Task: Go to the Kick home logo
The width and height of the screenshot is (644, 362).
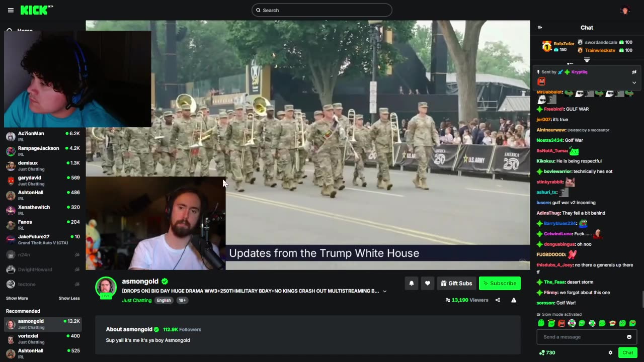Action: pyautogui.click(x=36, y=10)
